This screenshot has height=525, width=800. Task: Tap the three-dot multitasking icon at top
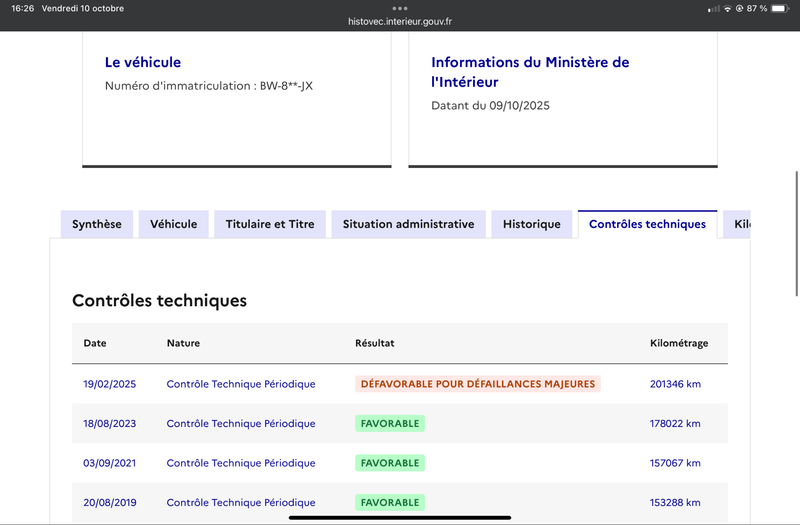(400, 8)
